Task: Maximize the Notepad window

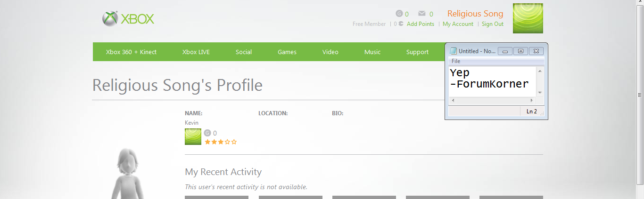Action: coord(520,51)
